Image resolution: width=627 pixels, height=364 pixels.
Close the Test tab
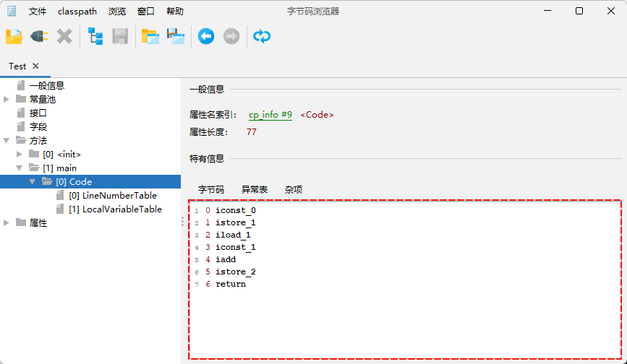pyautogui.click(x=35, y=66)
